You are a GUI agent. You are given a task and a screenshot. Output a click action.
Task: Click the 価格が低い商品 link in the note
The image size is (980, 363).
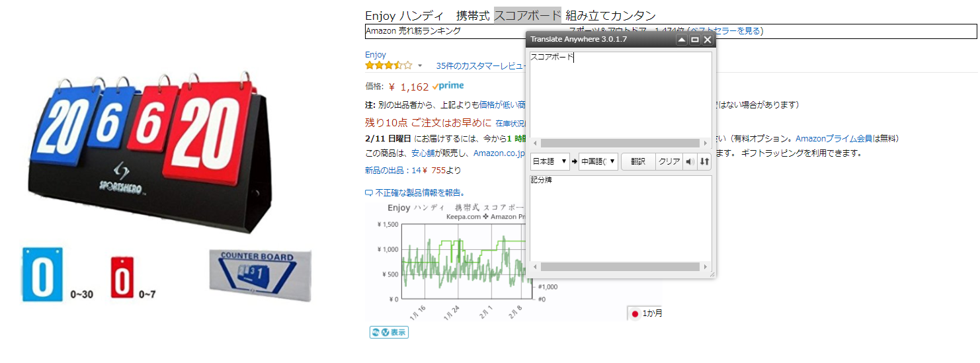click(x=503, y=105)
